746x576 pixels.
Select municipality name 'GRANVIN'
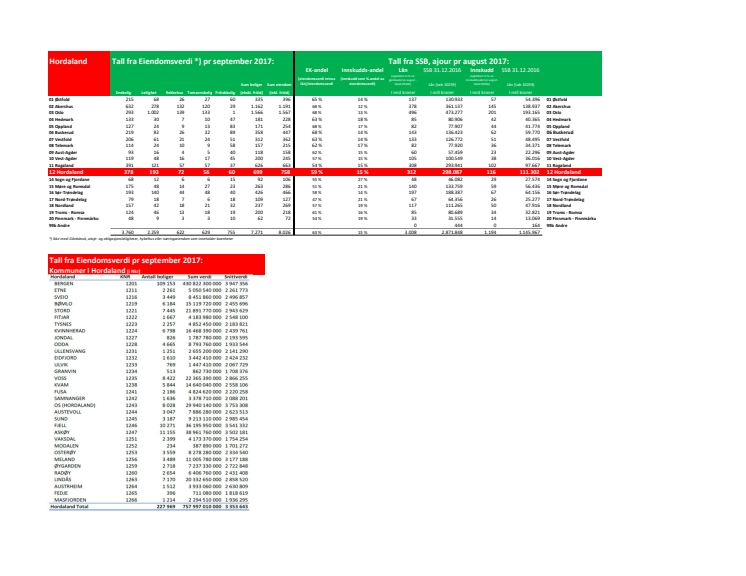tap(65, 371)
